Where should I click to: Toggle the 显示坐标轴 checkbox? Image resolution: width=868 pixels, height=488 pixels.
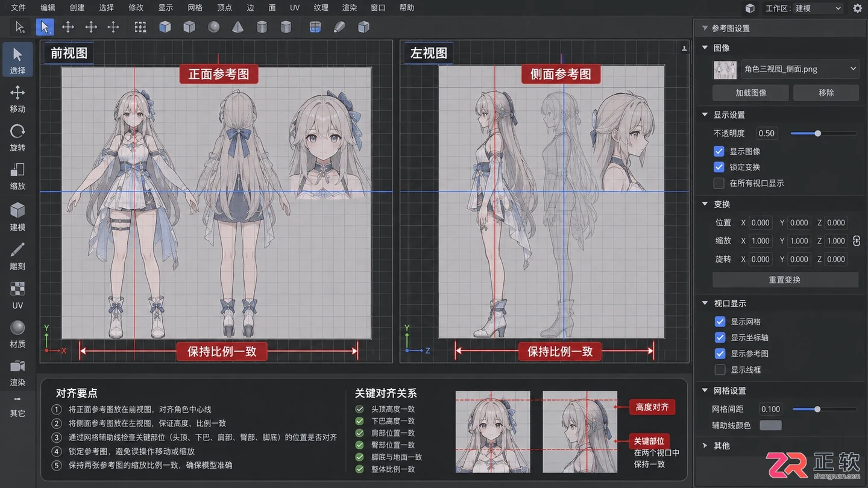[720, 337]
